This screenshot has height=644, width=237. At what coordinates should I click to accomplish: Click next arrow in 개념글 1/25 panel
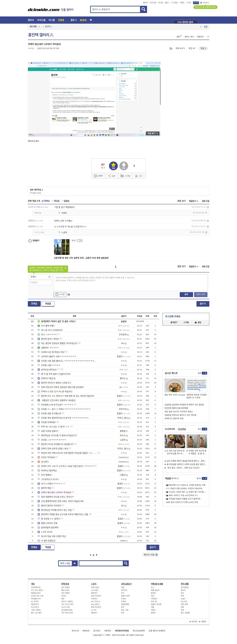206,478
